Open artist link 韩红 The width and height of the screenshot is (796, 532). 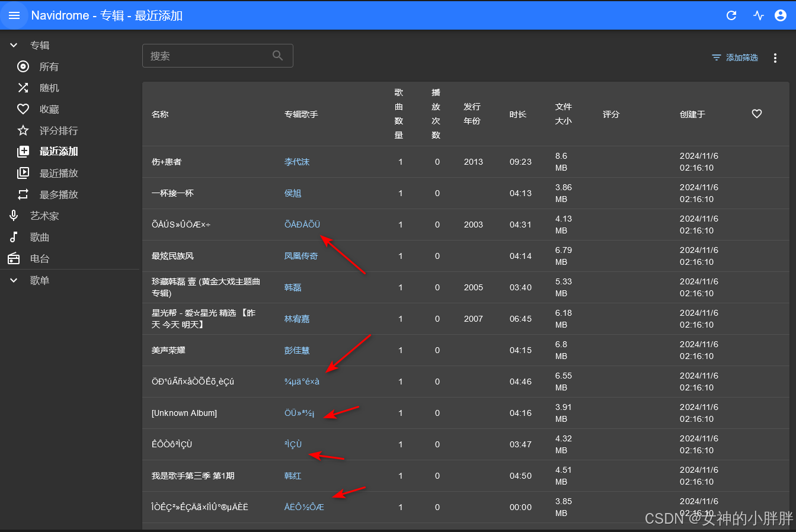tap(293, 476)
